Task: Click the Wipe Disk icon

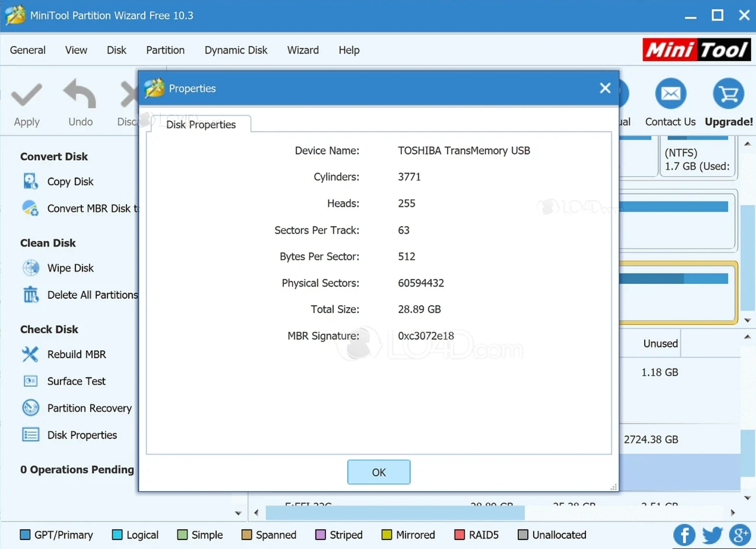Action: point(31,268)
